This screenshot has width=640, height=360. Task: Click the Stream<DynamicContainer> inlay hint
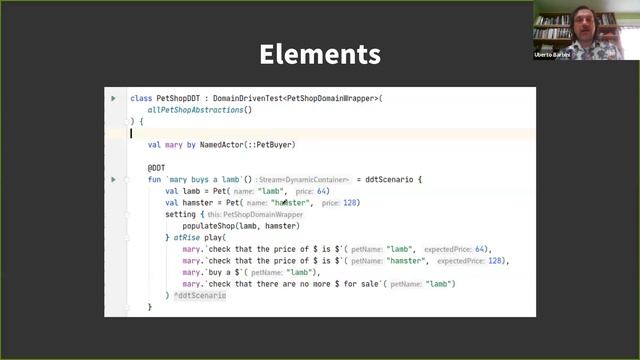coord(304,180)
